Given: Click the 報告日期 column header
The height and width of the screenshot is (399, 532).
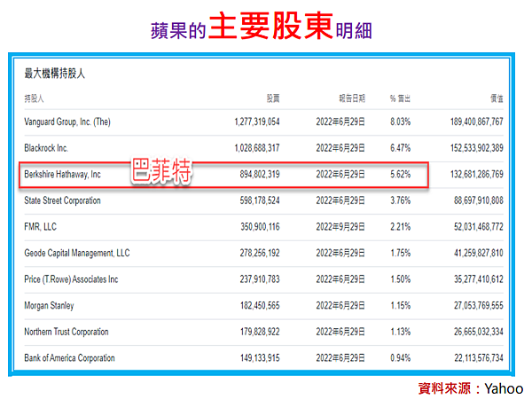Looking at the screenshot, I should [x=352, y=98].
